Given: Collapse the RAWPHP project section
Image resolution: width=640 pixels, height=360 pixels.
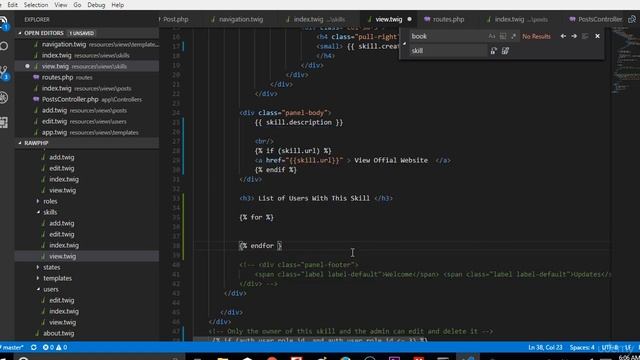Looking at the screenshot, I should tap(20, 143).
